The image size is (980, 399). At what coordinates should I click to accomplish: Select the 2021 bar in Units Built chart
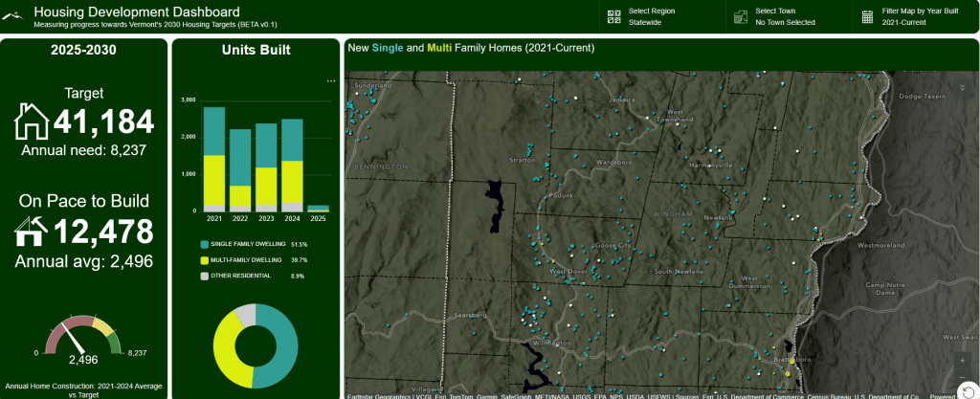coord(214,158)
